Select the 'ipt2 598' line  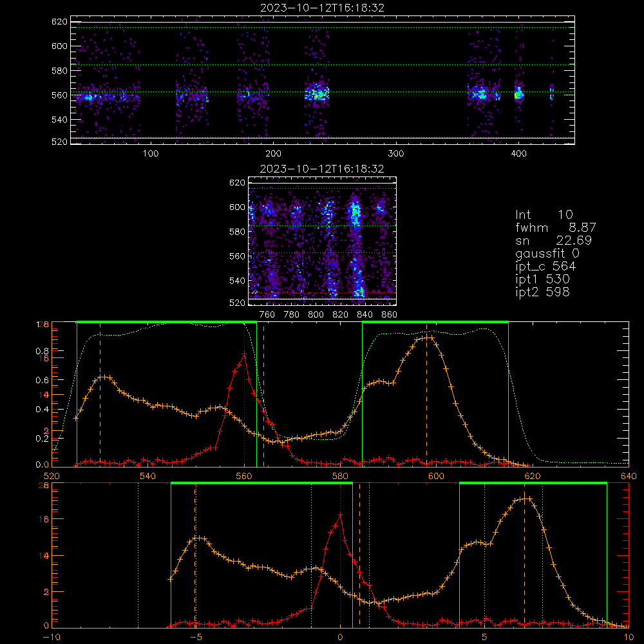tap(542, 292)
